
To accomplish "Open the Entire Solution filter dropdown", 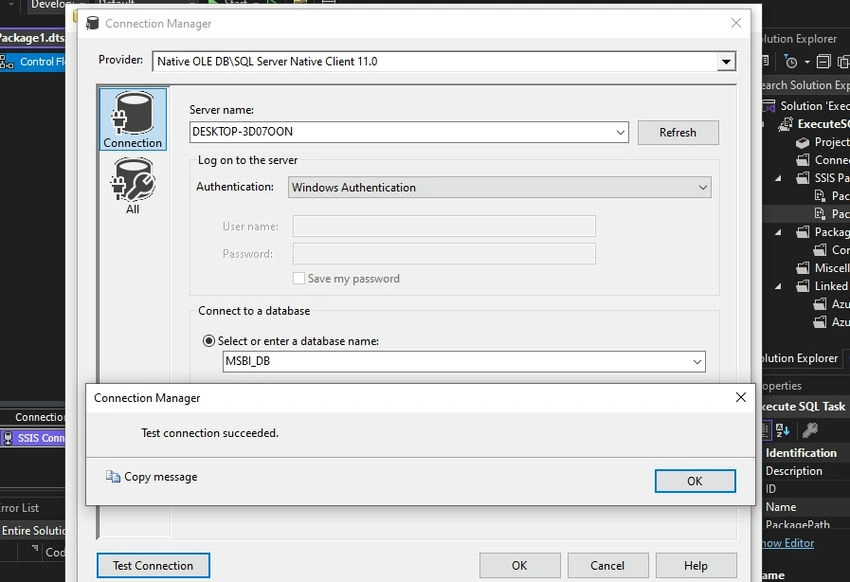I will point(33,531).
